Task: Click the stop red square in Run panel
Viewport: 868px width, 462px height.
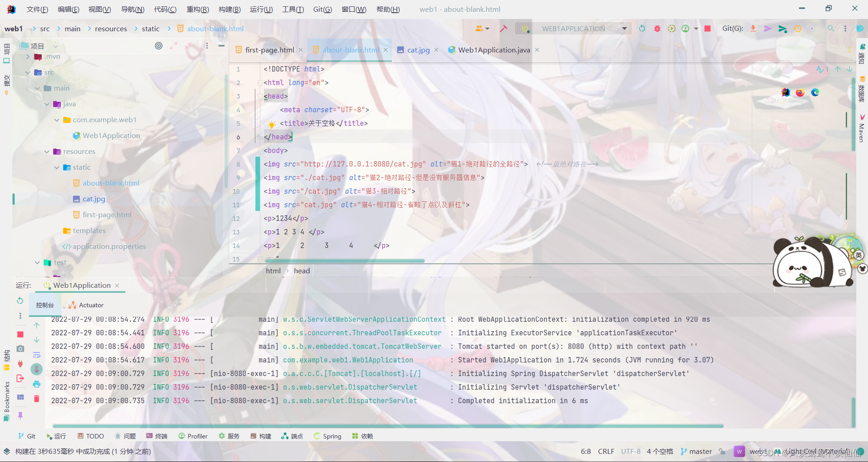Action: 20,334
